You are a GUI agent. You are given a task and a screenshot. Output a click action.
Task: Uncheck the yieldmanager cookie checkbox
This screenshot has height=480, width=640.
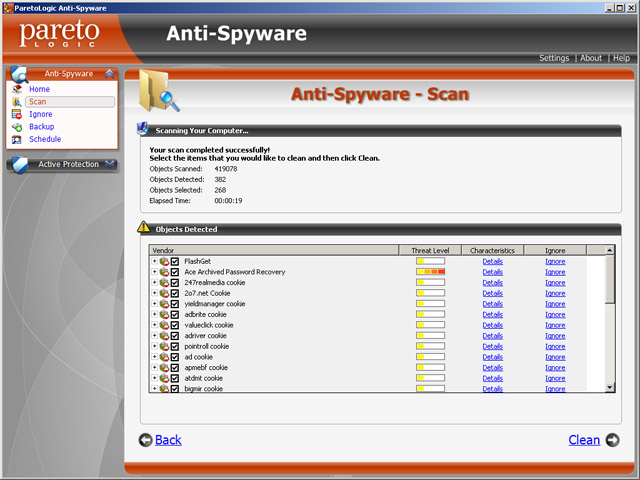click(x=175, y=304)
